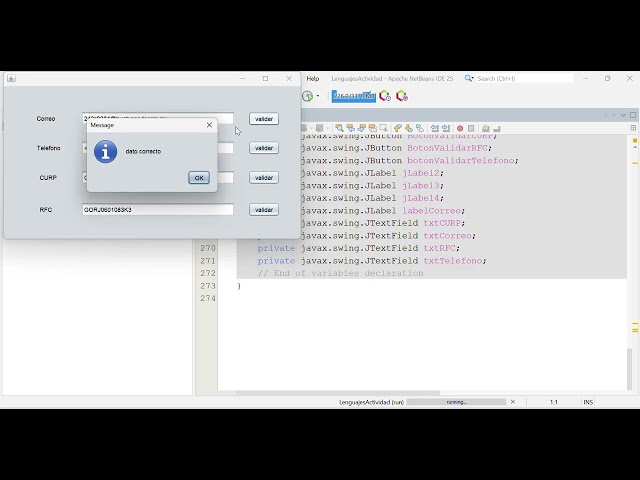Click the editor vertical scrollbar thumb
640x480 pixels.
[631, 367]
